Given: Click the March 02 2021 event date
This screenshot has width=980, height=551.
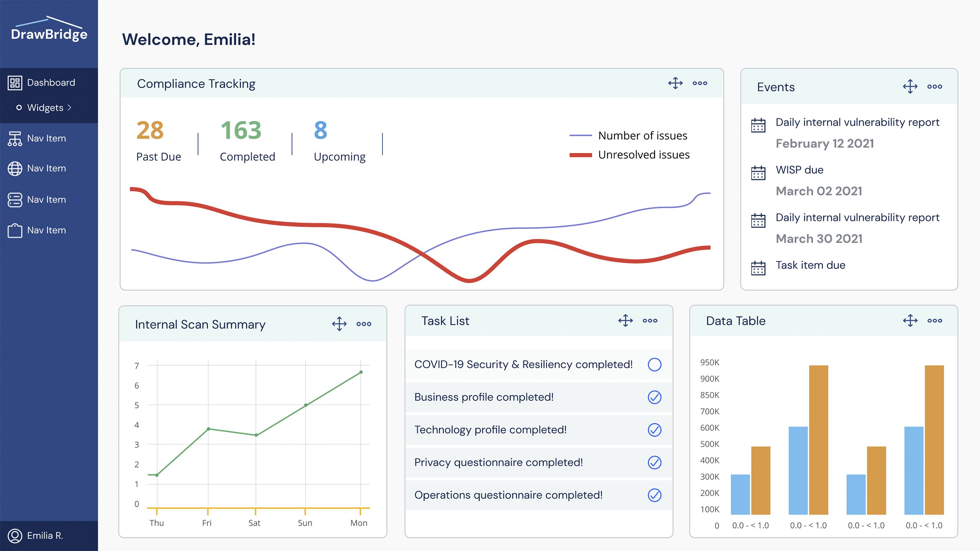Looking at the screenshot, I should pos(819,191).
